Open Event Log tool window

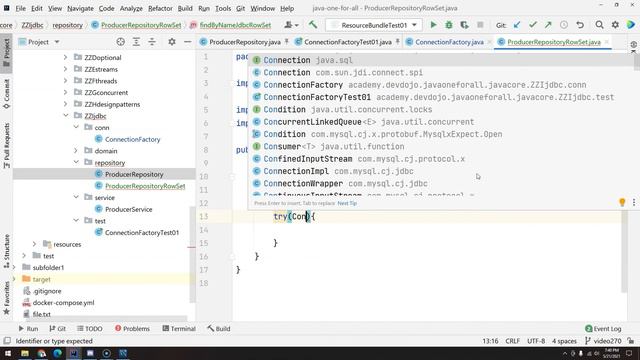(603, 329)
